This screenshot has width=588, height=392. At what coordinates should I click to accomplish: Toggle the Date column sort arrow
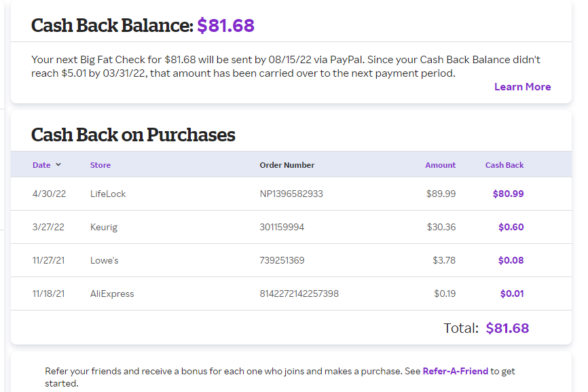[58, 164]
